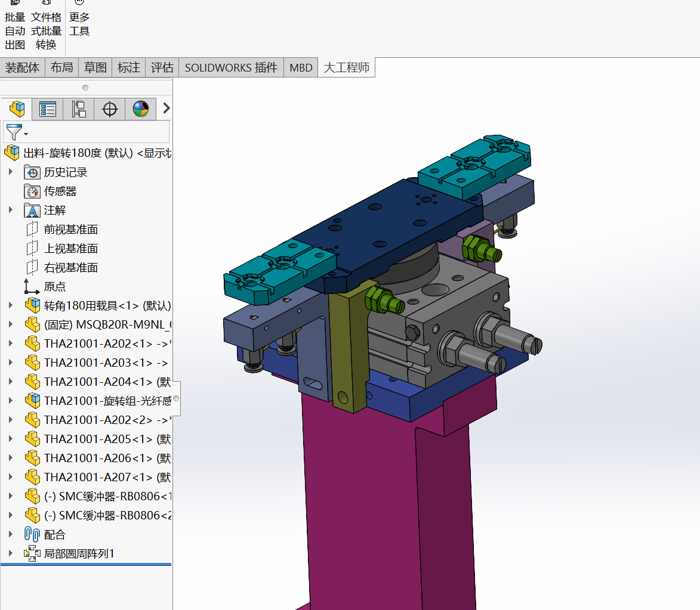700x610 pixels.
Task: Switch to the MBD tab
Action: [x=301, y=67]
